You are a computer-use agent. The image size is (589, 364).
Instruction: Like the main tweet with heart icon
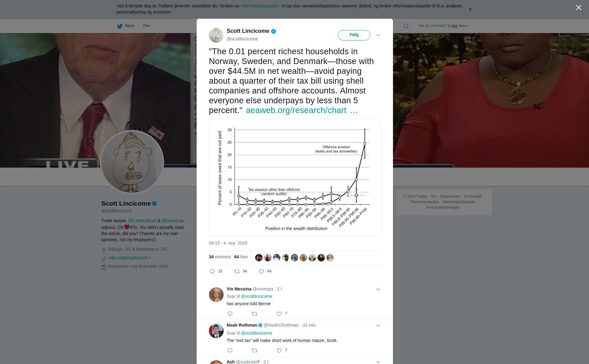(261, 271)
